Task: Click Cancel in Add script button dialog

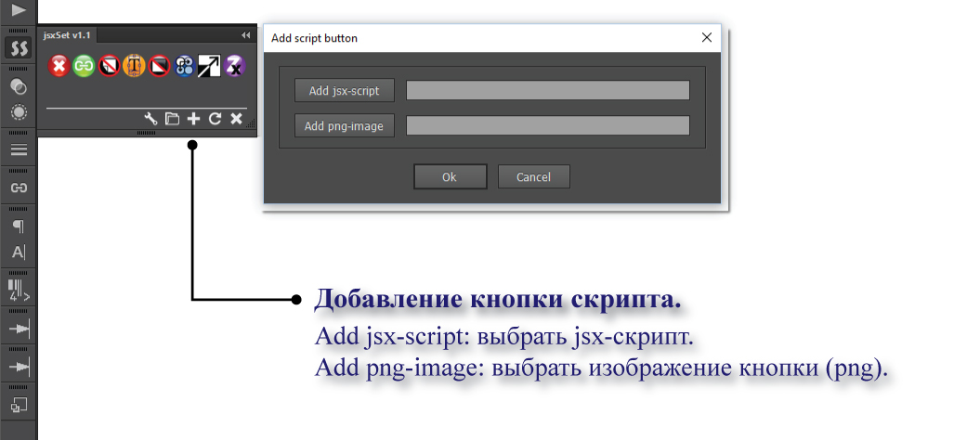Action: [534, 177]
